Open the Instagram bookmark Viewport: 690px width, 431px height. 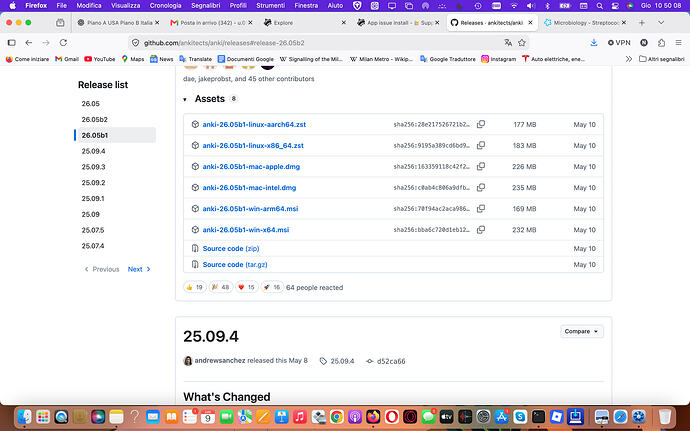point(499,59)
